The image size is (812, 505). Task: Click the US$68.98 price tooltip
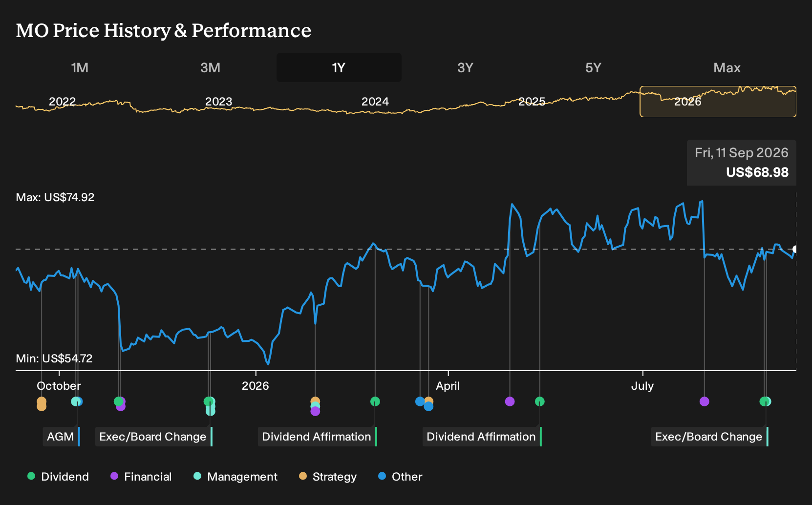742,163
